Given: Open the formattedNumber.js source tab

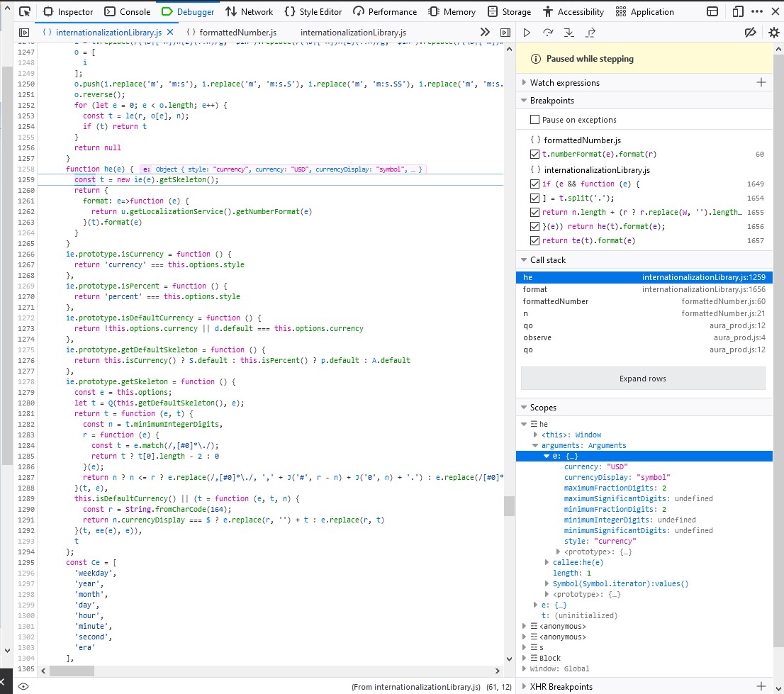Looking at the screenshot, I should click(233, 33).
